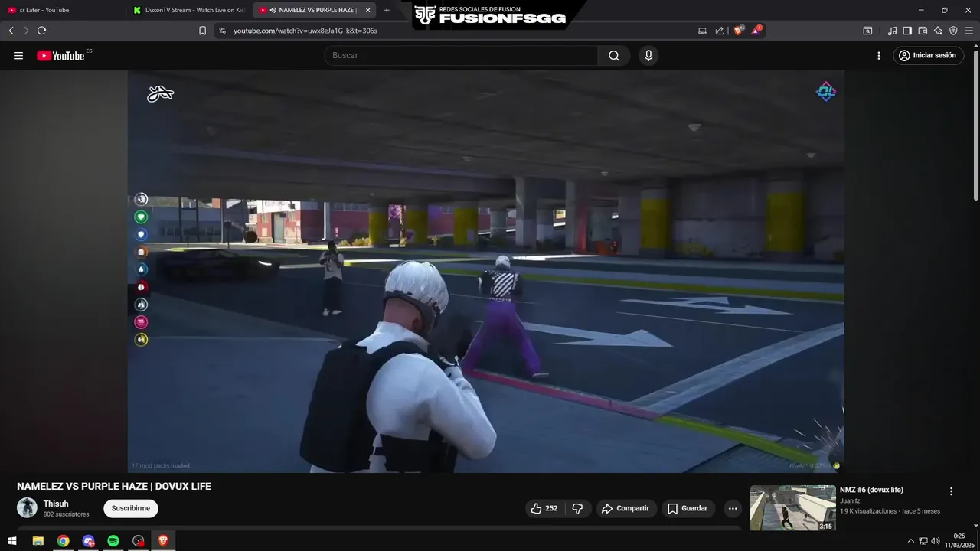Open the Brave VPN shield icon
Viewport: 980px width, 551px height.
click(953, 31)
